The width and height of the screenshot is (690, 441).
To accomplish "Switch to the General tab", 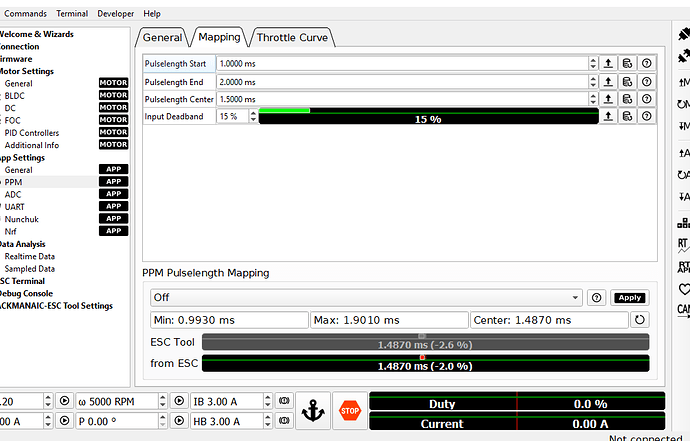I will (x=163, y=37).
